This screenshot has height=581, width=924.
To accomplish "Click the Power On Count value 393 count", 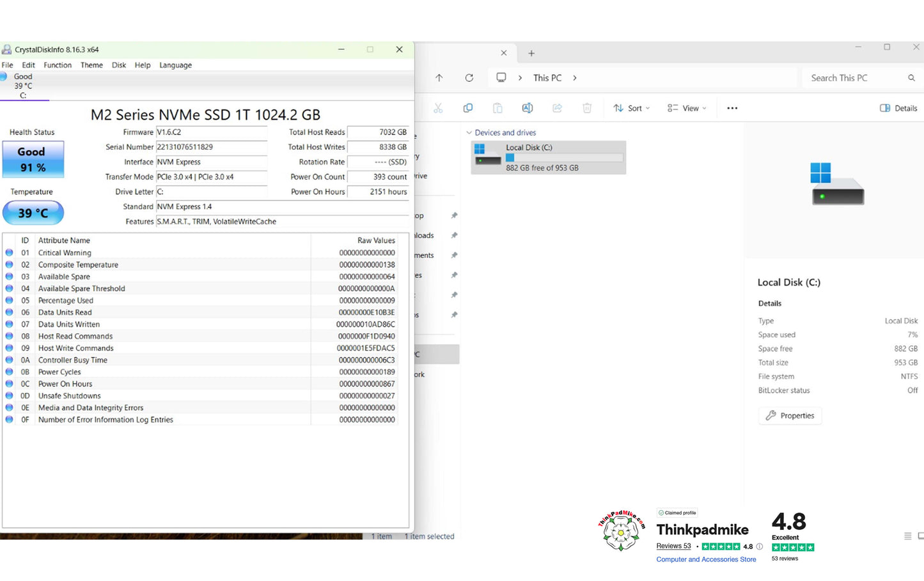I will tap(378, 177).
